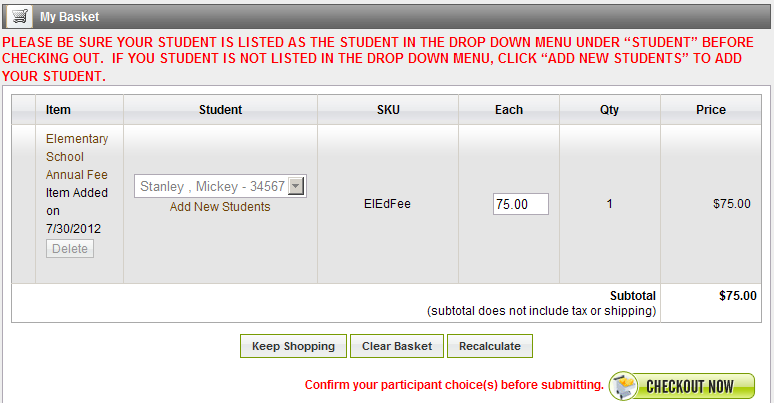Click the SKU column header
This screenshot has height=403, width=774.
tap(388, 110)
